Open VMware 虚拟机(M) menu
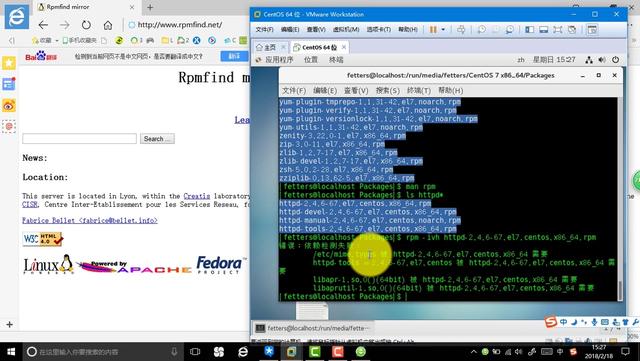The height and width of the screenshot is (361, 640). coord(346,29)
